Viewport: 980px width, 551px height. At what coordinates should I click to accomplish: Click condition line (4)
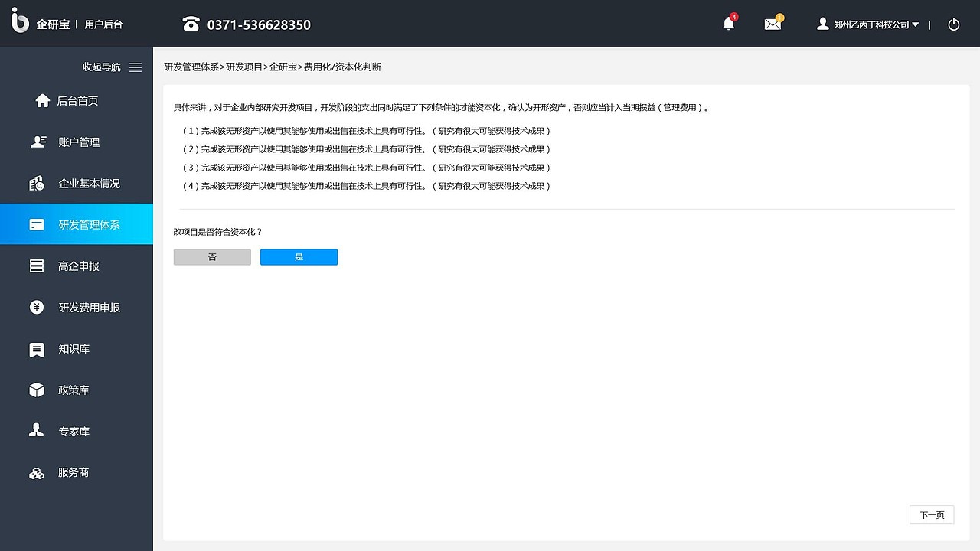[x=366, y=186]
